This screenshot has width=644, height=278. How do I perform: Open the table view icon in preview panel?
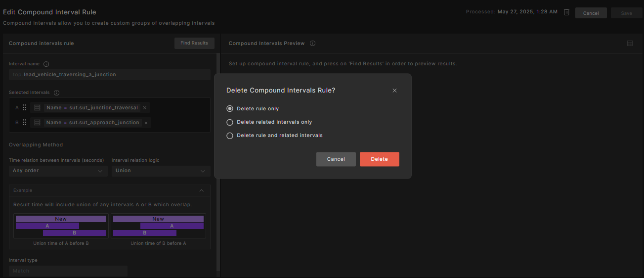[x=630, y=44]
